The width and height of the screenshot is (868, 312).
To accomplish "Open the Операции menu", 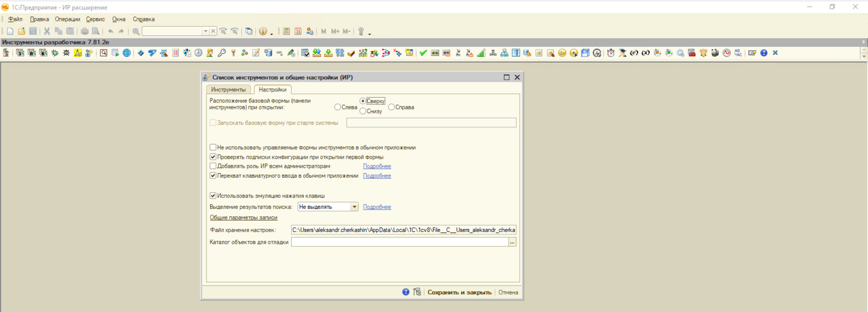I will pyautogui.click(x=68, y=19).
